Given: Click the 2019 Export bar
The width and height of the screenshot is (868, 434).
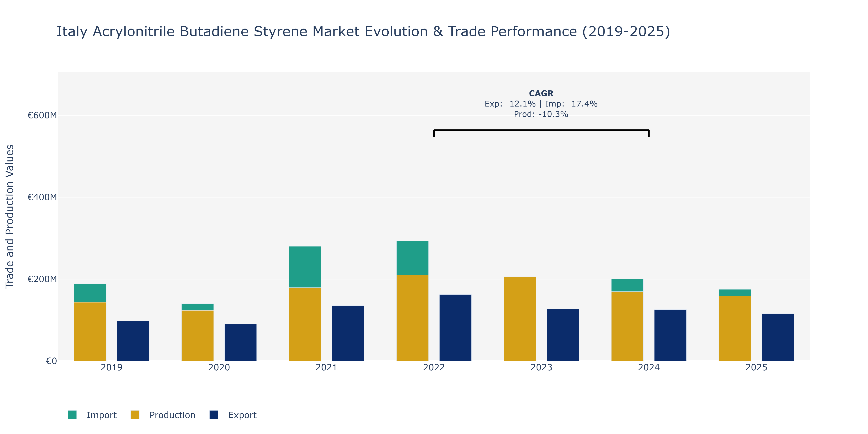Looking at the screenshot, I should point(133,341).
